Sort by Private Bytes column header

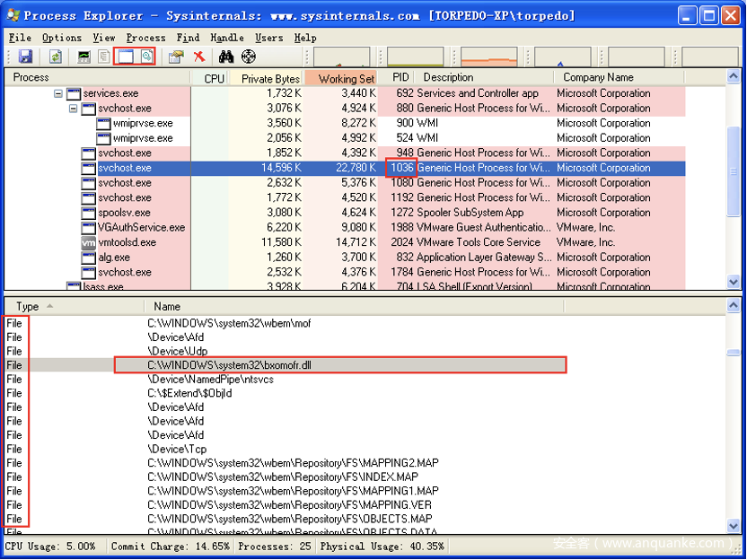[266, 78]
